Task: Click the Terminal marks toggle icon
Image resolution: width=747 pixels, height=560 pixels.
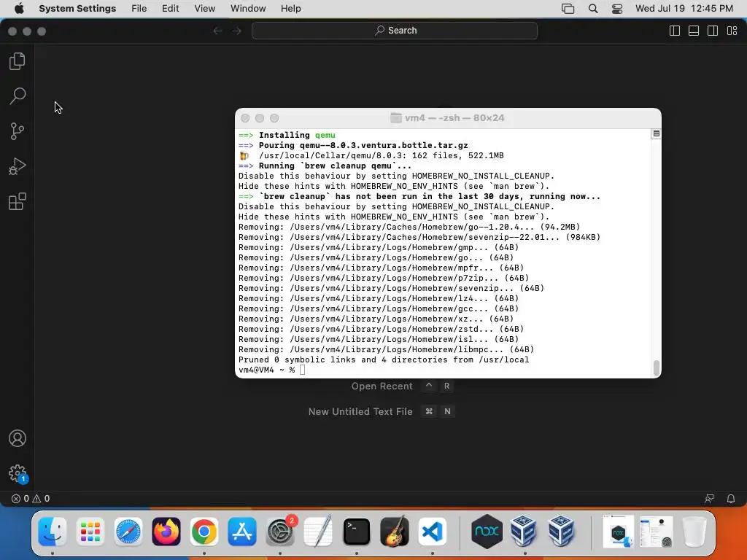Action: [x=656, y=134]
